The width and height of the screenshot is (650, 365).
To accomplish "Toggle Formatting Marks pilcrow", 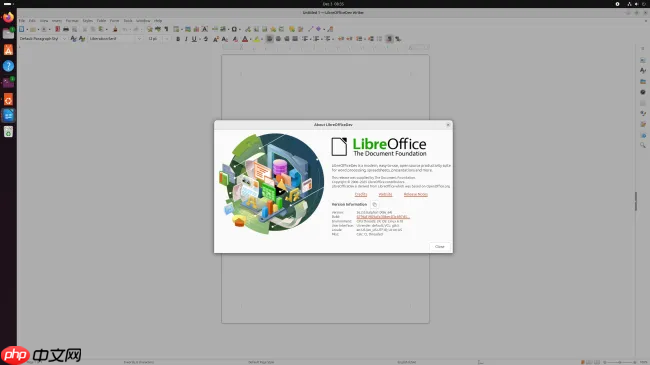I will pyautogui.click(x=166, y=29).
